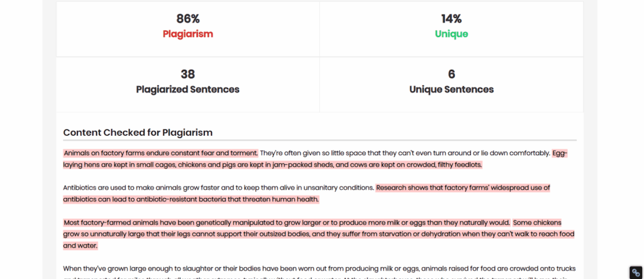The image size is (644, 279).
Task: Select the 'Most factory-farmed animals' highlighted sentence
Action: 287,223
